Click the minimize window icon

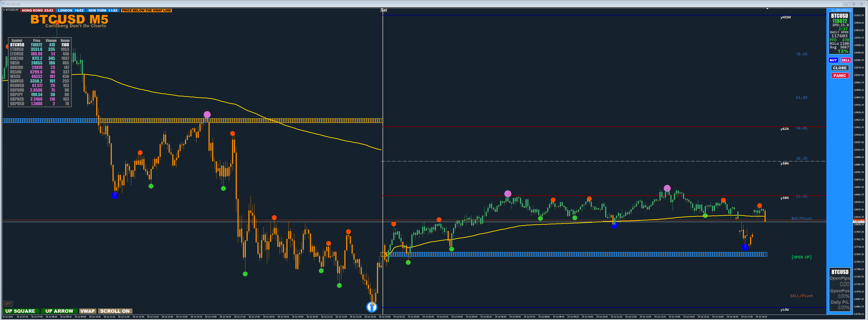[x=846, y=4]
